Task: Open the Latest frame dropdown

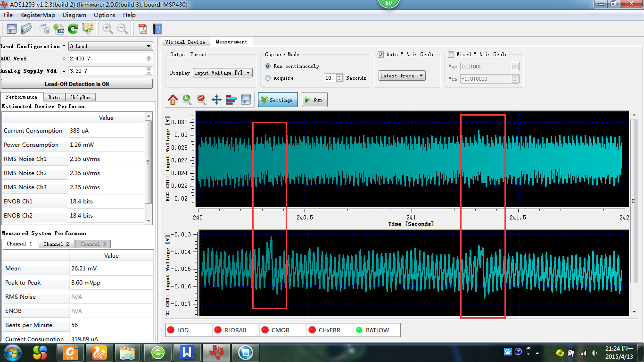Action: (402, 76)
